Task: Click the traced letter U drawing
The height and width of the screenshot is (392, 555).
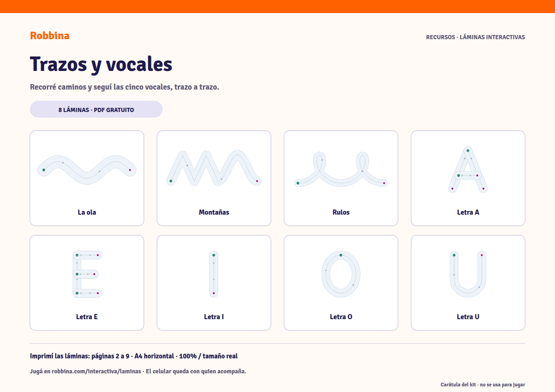Action: [468, 274]
